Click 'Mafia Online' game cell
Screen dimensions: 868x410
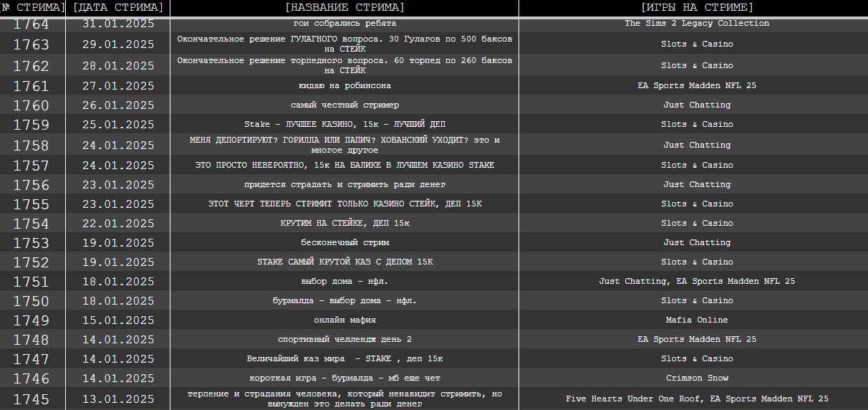[x=697, y=320]
